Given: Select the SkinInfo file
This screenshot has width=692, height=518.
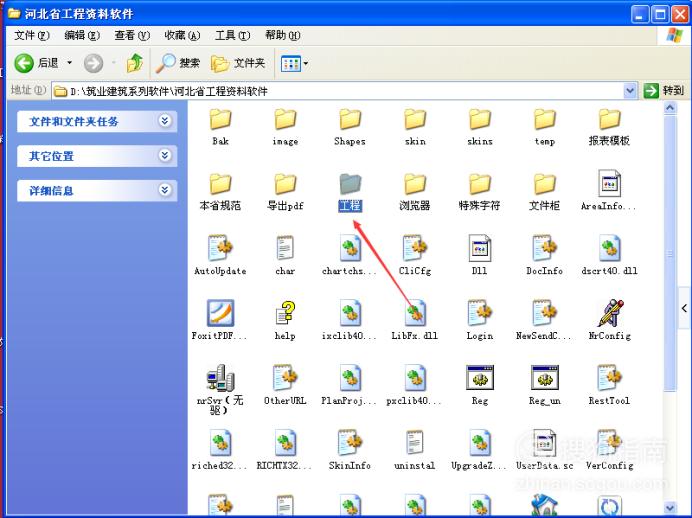Looking at the screenshot, I should (350, 450).
